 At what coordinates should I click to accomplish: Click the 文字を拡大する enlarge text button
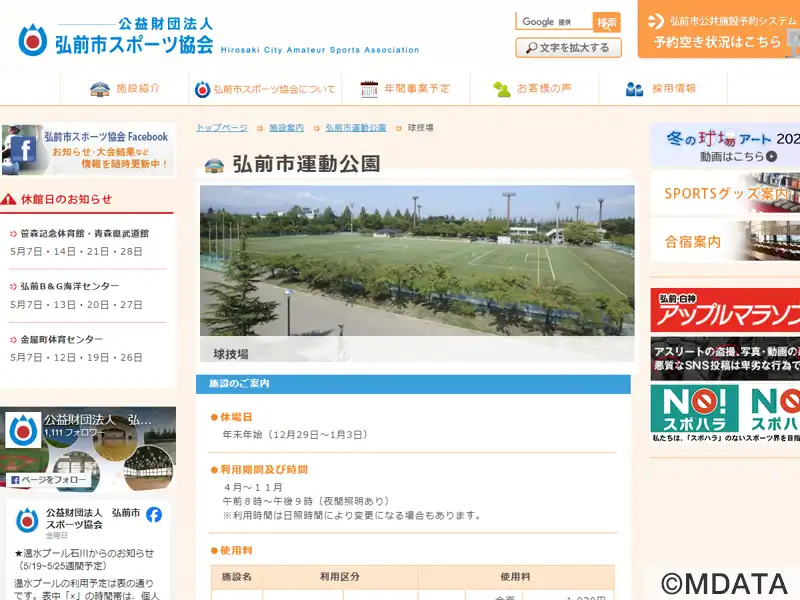(568, 47)
